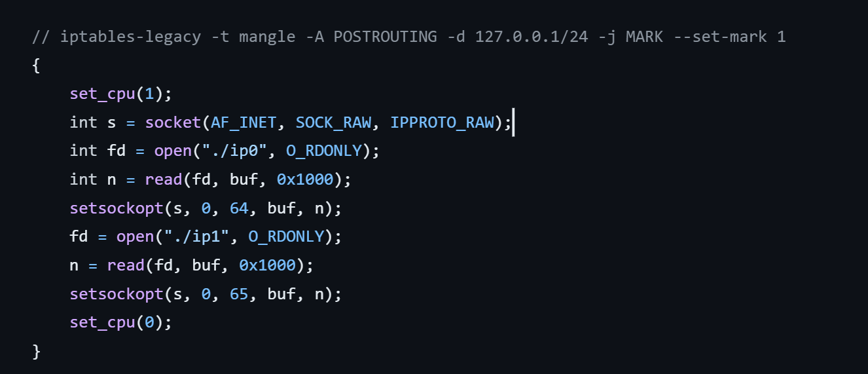Click the variable name fd declaration

tap(116, 151)
